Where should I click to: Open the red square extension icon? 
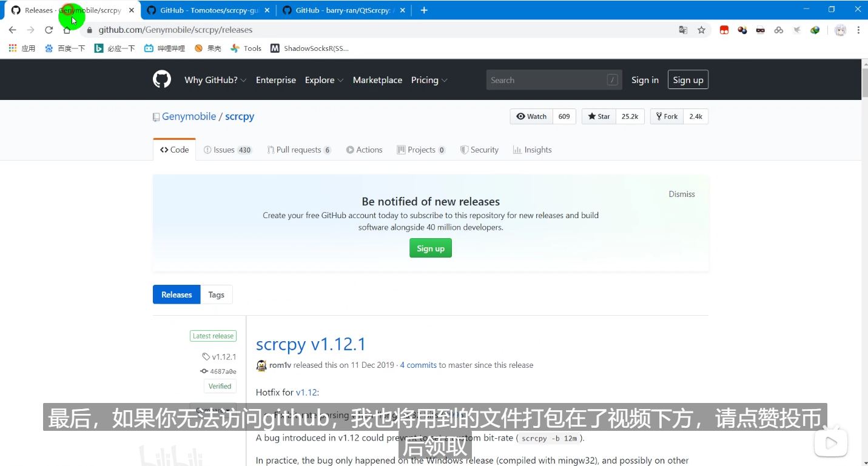(724, 29)
